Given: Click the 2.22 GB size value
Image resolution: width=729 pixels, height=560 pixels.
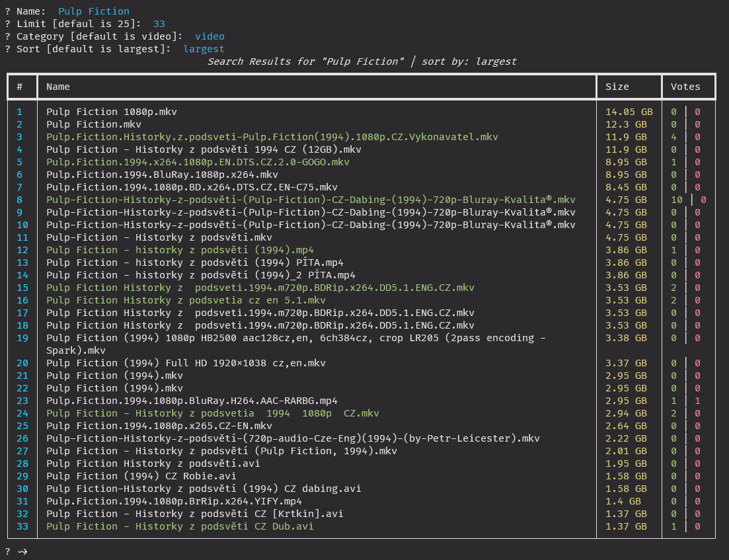Looking at the screenshot, I should tap(626, 438).
